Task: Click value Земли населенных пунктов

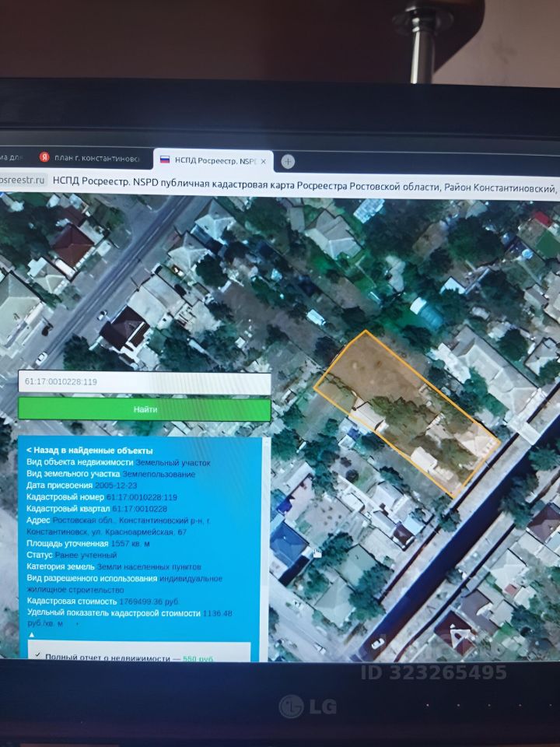Action: click(x=149, y=567)
